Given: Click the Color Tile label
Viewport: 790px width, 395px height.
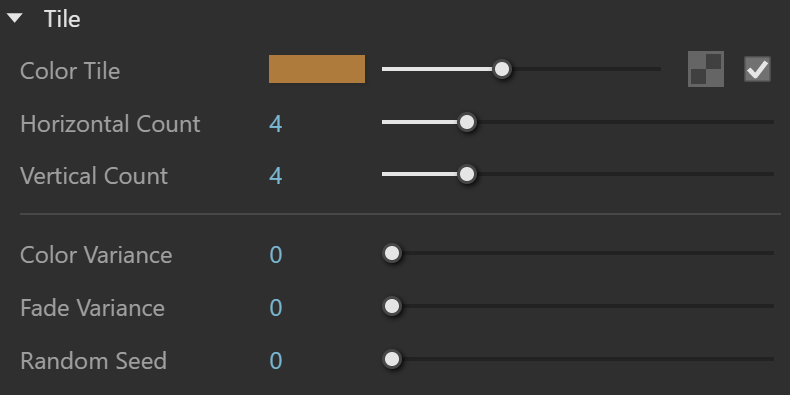Looking at the screenshot, I should point(70,71).
